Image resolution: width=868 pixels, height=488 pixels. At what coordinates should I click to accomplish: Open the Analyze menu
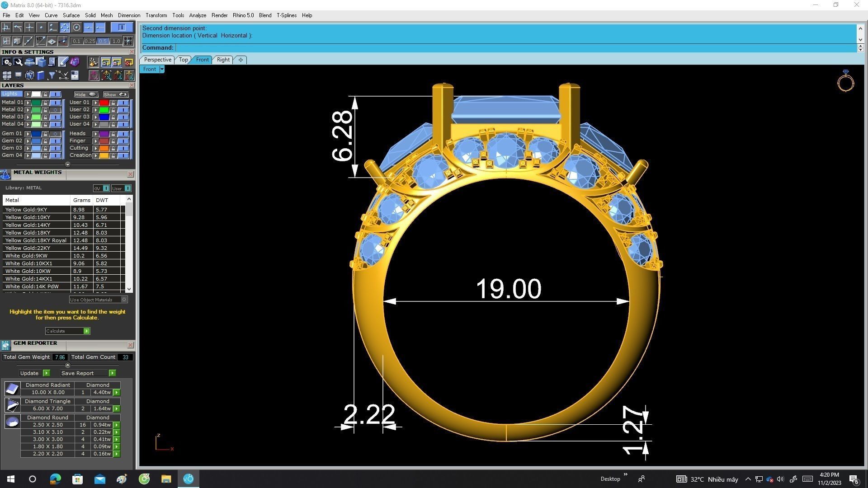[198, 15]
